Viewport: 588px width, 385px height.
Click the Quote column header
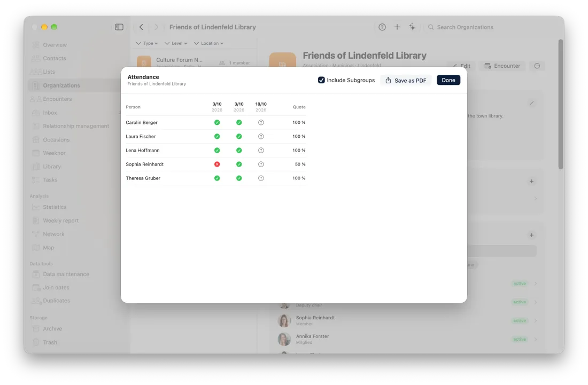tap(299, 107)
